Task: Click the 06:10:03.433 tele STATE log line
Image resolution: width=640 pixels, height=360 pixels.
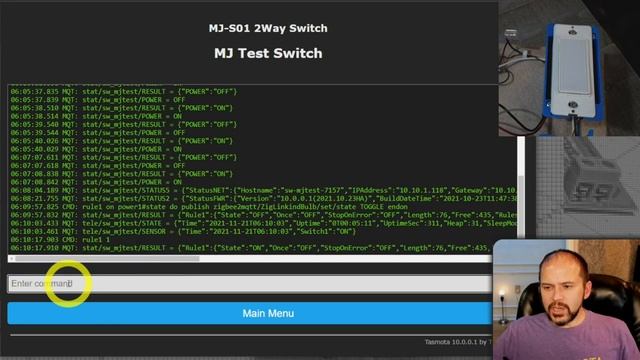Action: [x=263, y=223]
